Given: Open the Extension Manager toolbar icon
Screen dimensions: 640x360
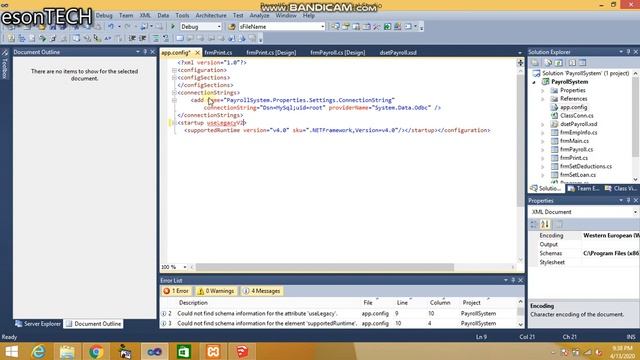Looking at the screenshot, I should pos(397,27).
